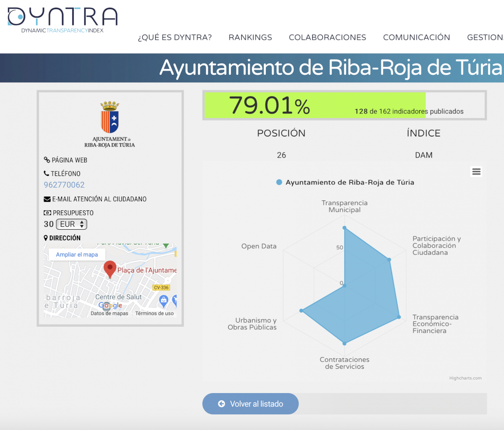Open the ¿Qué es Dyntra? menu
This screenshot has height=430, width=504.
(175, 37)
